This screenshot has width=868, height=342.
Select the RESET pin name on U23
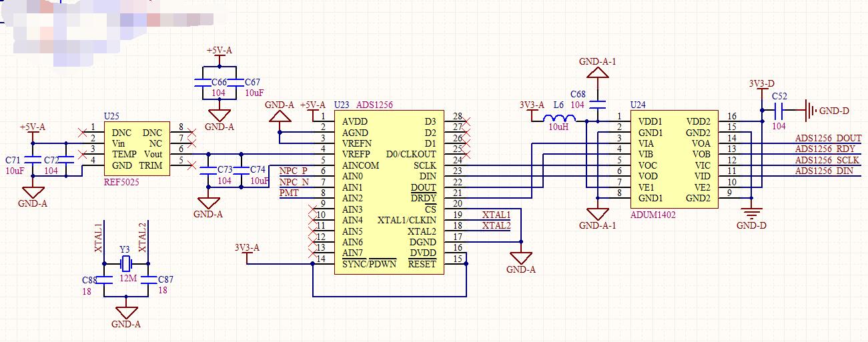(422, 264)
